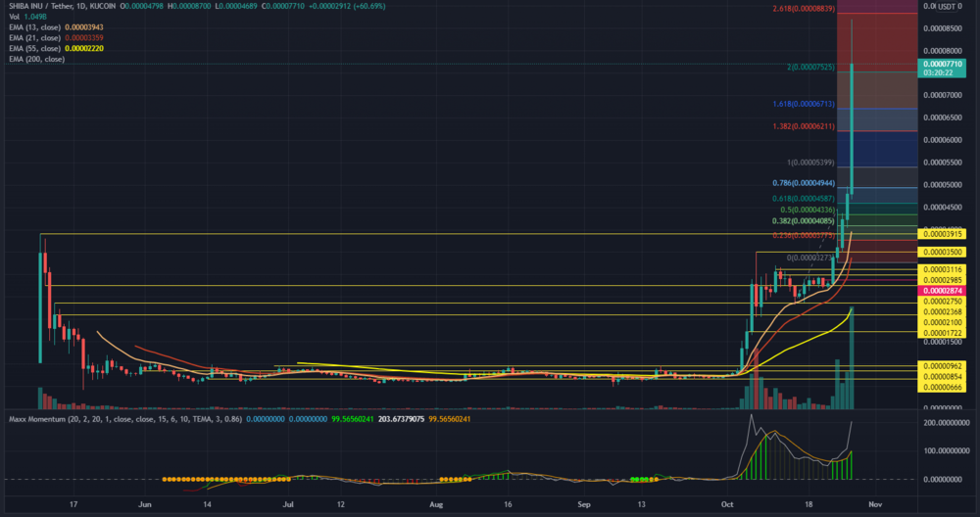Select the 0.00000666 lowest price level label
980x517 pixels.
(942, 388)
